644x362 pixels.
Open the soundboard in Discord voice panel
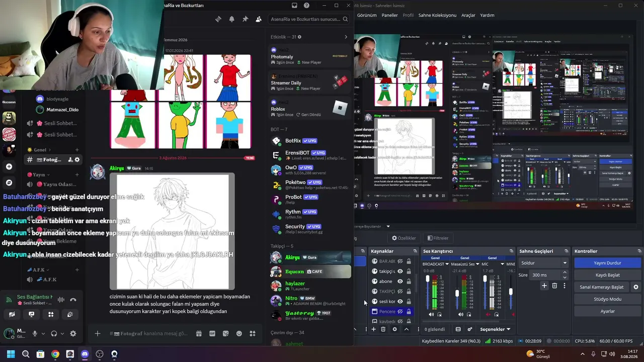click(x=70, y=315)
